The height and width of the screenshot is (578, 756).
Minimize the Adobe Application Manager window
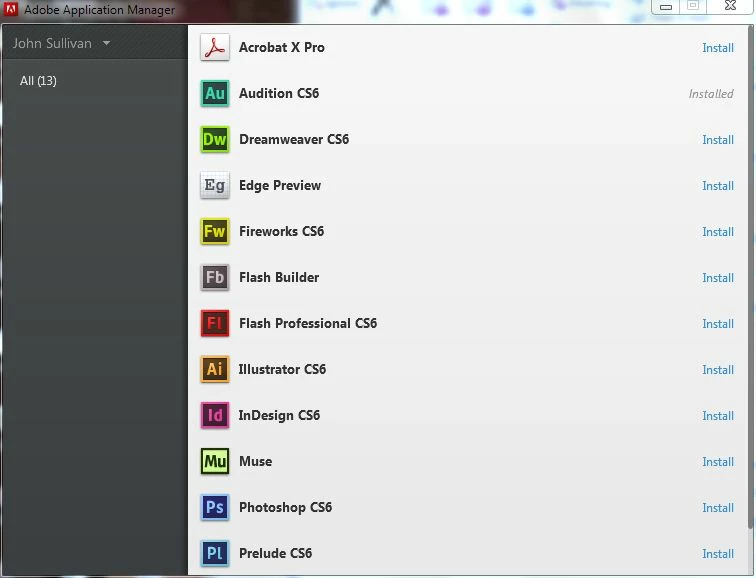[666, 6]
